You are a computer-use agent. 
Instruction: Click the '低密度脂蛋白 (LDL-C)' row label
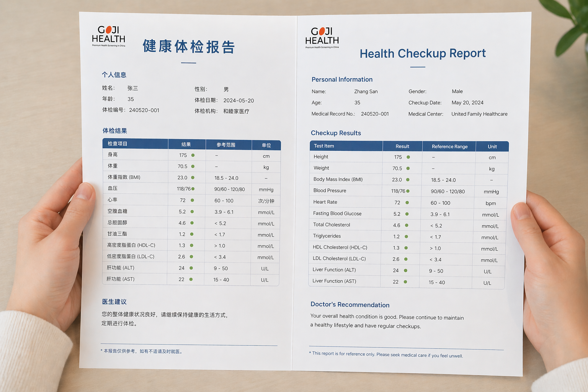(131, 256)
